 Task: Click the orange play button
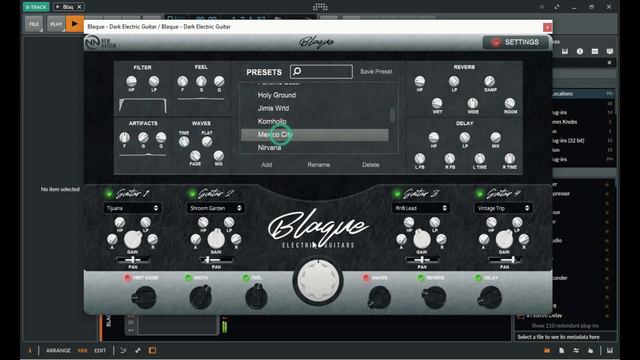pos(75,24)
